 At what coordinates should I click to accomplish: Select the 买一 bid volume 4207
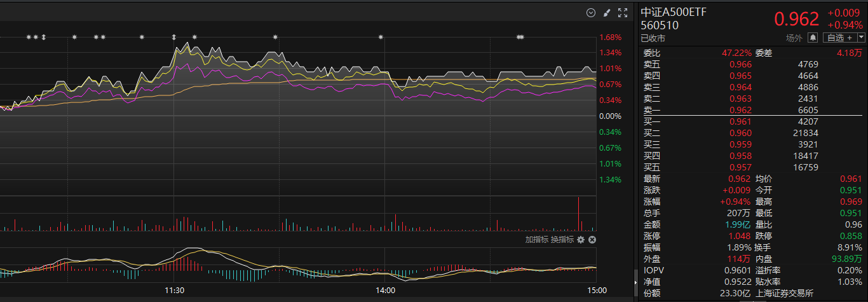click(x=808, y=121)
